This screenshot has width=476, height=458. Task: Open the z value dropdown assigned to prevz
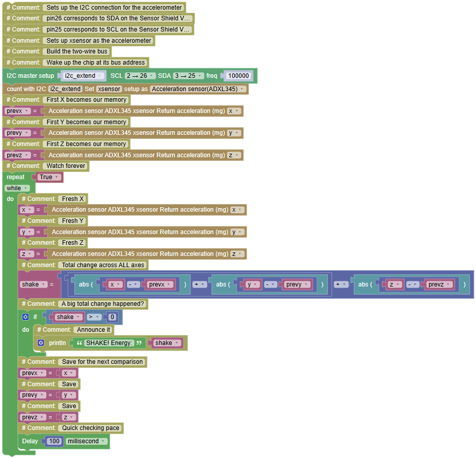click(69, 418)
